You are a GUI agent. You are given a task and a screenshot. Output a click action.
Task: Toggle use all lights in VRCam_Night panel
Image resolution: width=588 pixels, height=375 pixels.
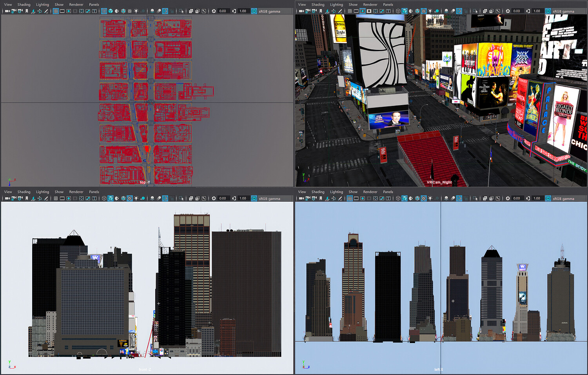point(430,11)
